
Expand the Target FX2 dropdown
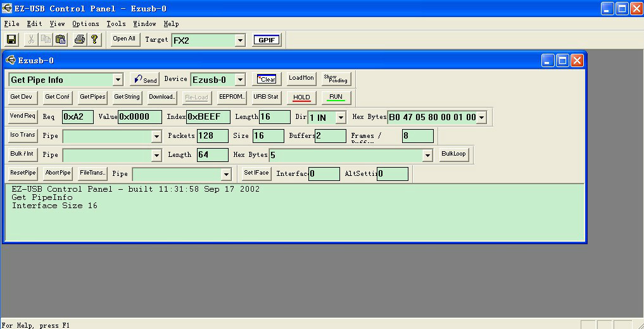[x=240, y=40]
